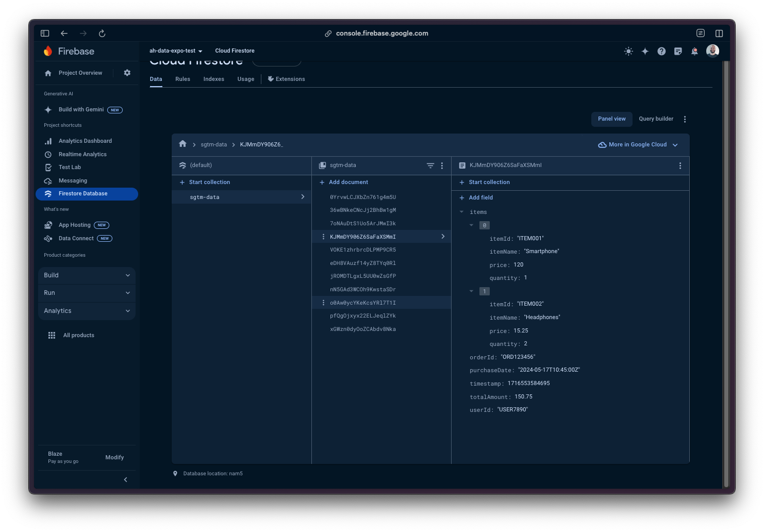The height and width of the screenshot is (532, 764).
Task: Toggle the browser sidebar panel icon
Action: (x=45, y=34)
